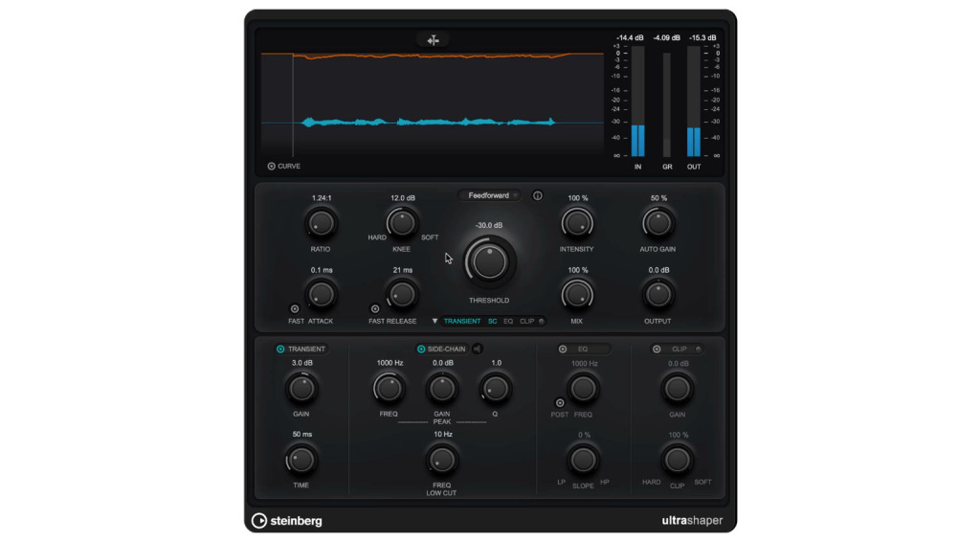This screenshot has width=980, height=541.
Task: Open the Feedforward mode dropdown
Action: pyautogui.click(x=490, y=195)
